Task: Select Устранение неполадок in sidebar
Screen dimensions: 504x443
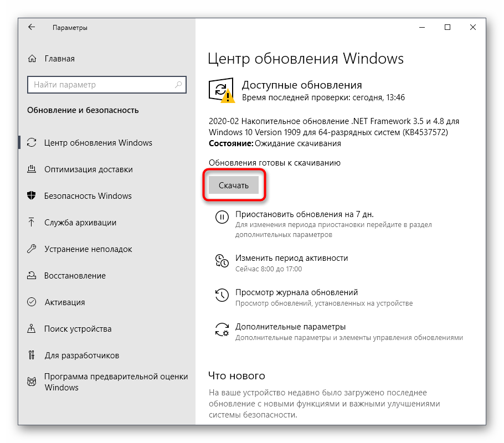Action: pyautogui.click(x=88, y=249)
